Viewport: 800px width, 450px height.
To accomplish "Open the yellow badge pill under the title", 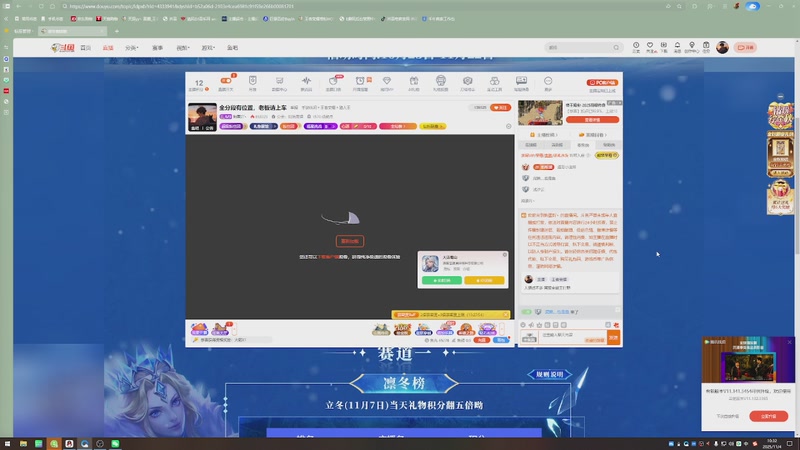I will pyautogui.click(x=433, y=126).
